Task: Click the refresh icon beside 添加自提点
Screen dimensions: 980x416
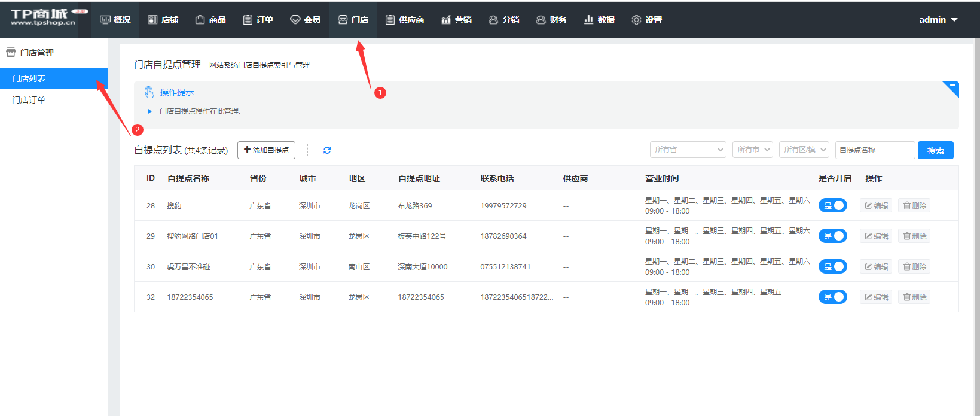Action: 327,150
